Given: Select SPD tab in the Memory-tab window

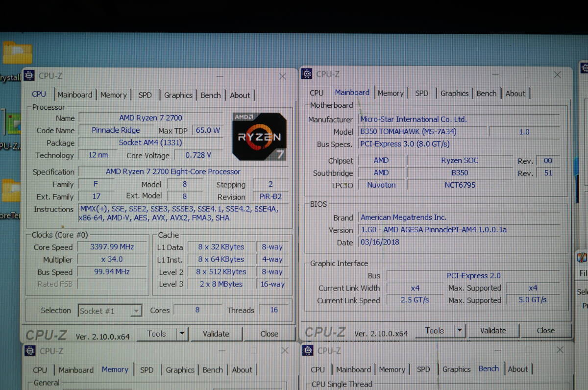Looking at the screenshot, I should pyautogui.click(x=147, y=370).
